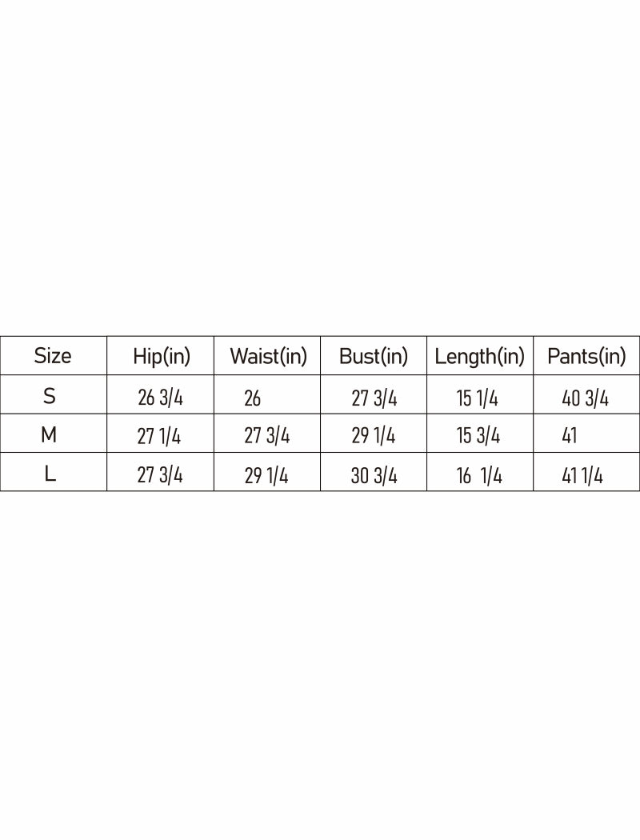
Task: Select the Waist(in) header cell
Action: [268, 357]
